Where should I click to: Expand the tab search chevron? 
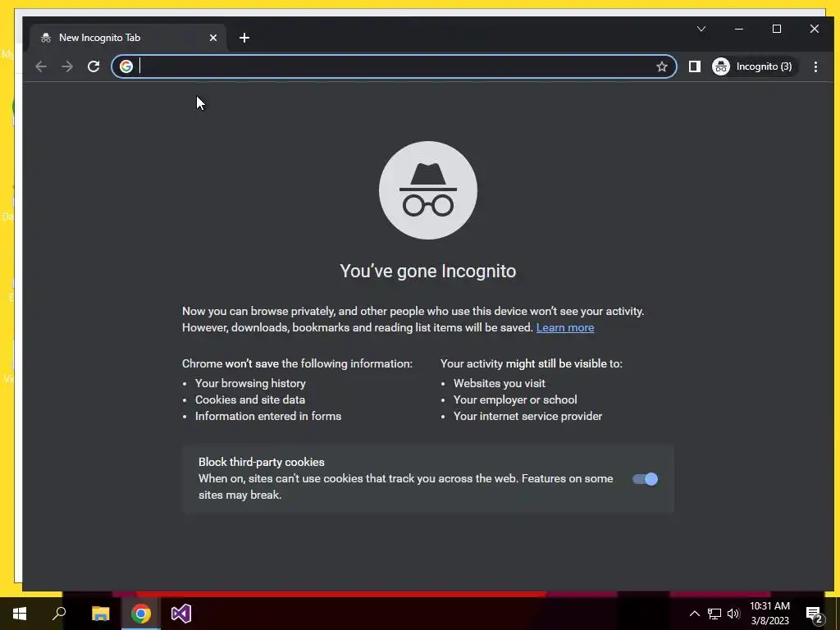pos(701,29)
